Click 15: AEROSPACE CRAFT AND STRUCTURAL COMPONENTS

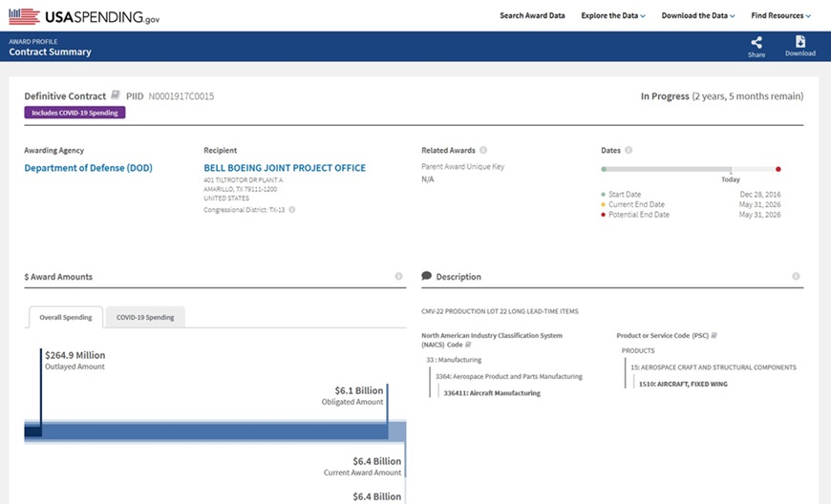click(x=714, y=367)
